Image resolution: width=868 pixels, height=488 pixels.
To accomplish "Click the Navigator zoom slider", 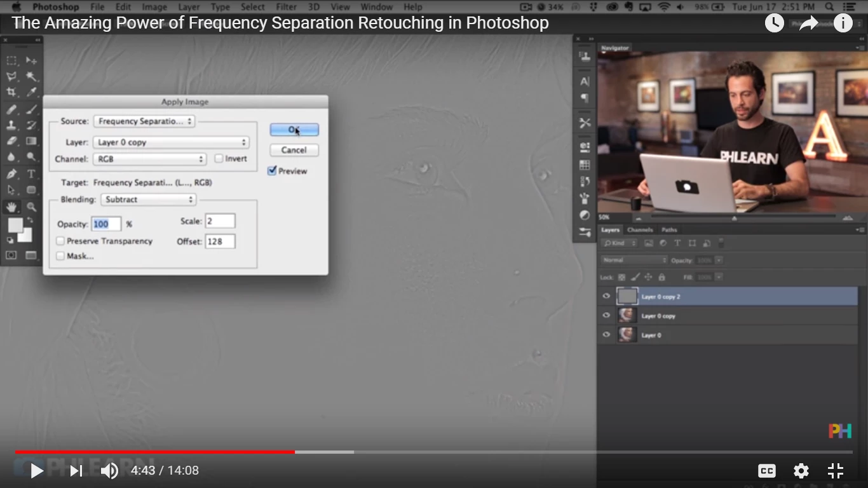I will click(x=733, y=218).
